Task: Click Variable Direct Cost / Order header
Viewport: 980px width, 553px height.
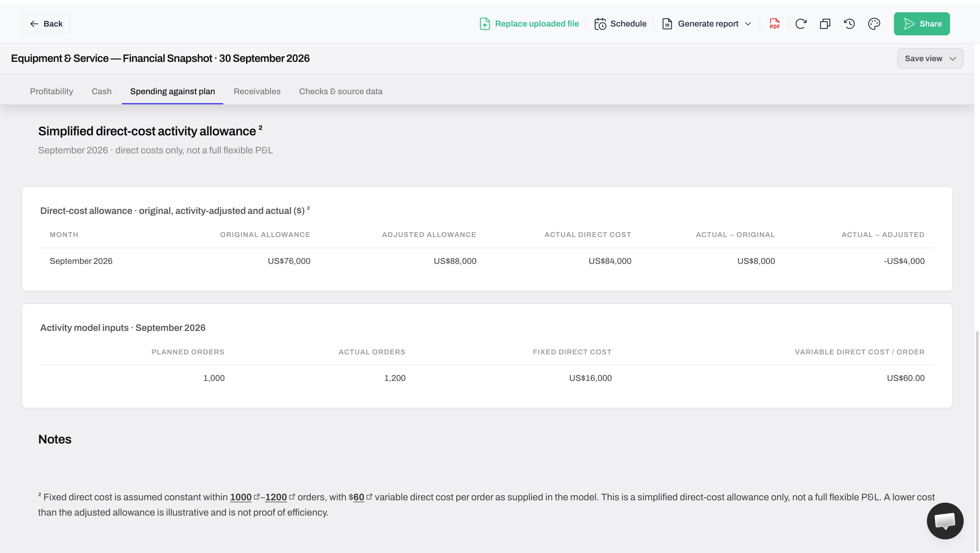Action: [860, 352]
